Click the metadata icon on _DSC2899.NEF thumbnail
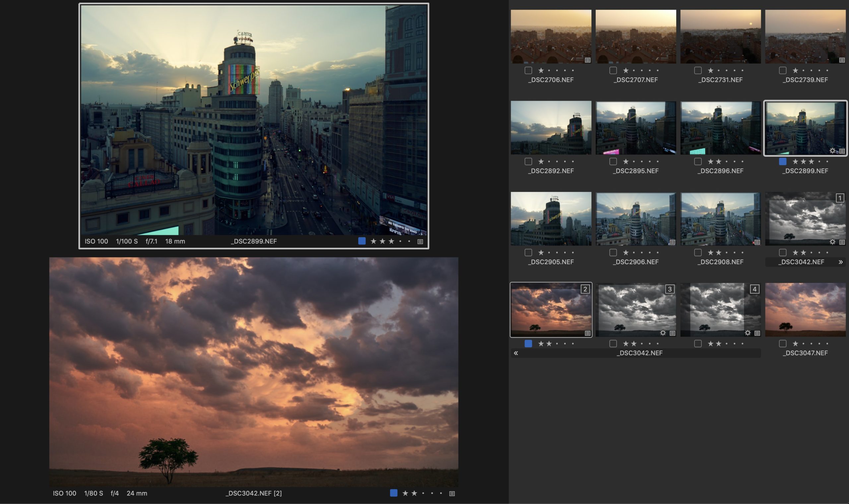The image size is (849, 504). click(x=842, y=151)
